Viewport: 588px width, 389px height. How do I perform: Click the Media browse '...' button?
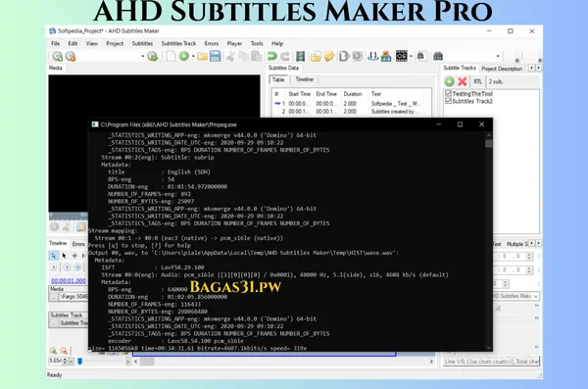point(54,297)
